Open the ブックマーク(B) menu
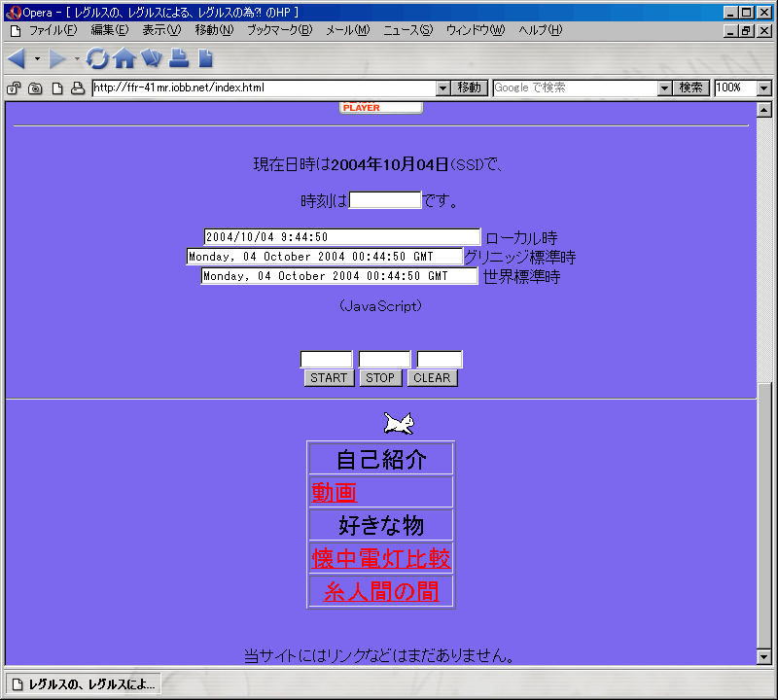The image size is (778, 700). (x=280, y=30)
